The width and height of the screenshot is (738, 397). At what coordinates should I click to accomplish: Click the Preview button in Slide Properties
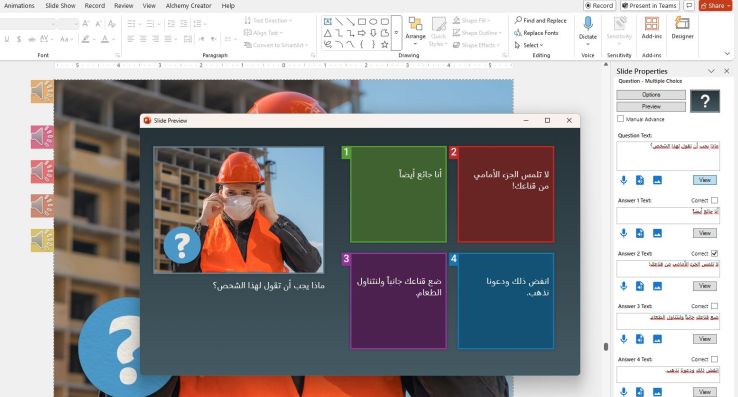[x=651, y=106]
